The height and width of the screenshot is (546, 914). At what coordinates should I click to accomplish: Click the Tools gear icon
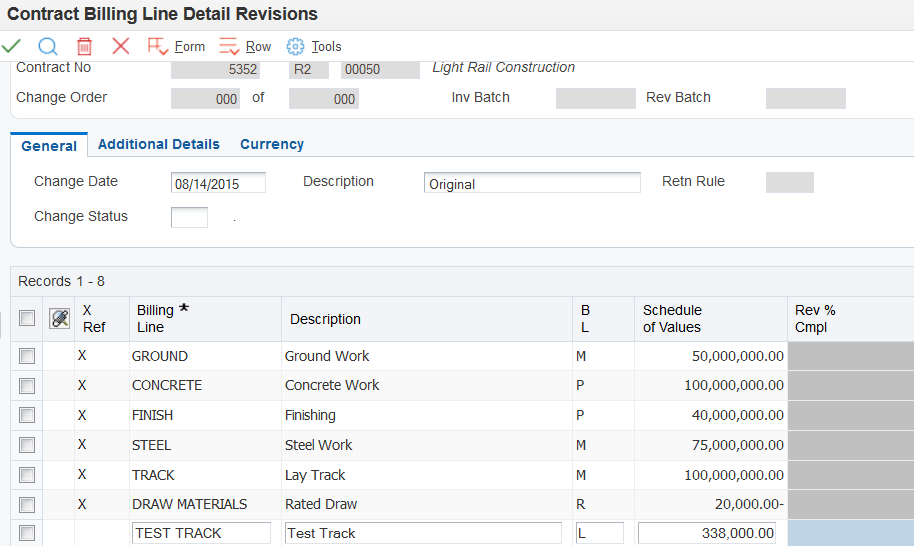point(295,46)
